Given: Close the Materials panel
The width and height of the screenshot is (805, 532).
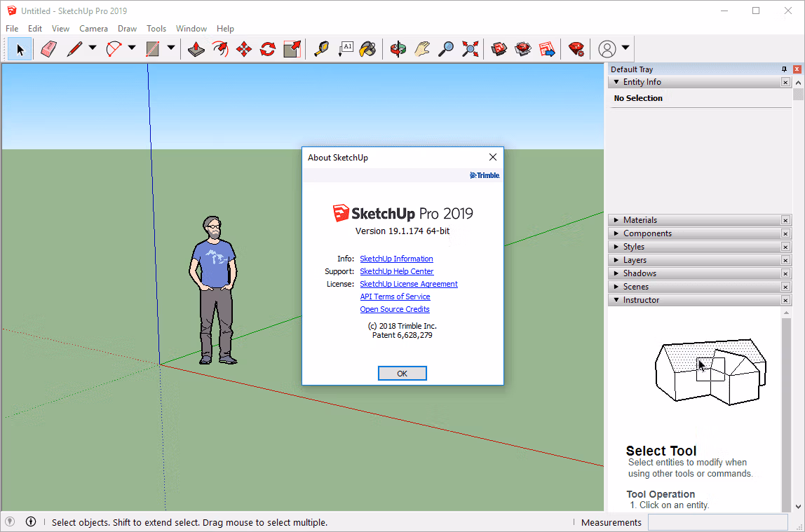Looking at the screenshot, I should 785,220.
